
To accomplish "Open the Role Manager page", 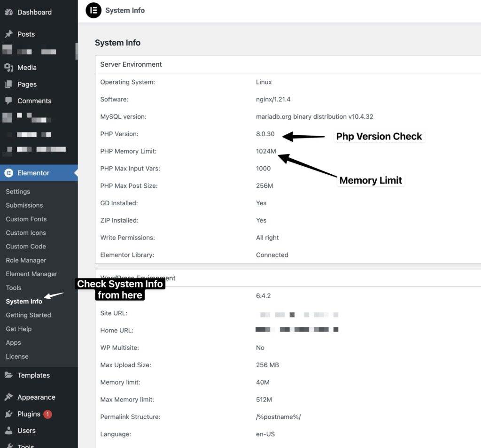I will [25, 260].
